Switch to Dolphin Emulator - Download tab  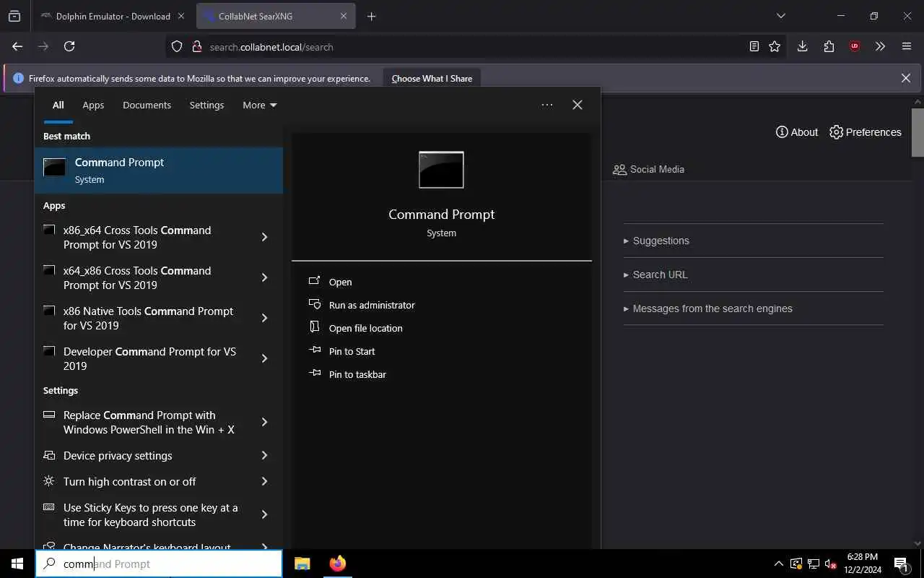(x=113, y=16)
